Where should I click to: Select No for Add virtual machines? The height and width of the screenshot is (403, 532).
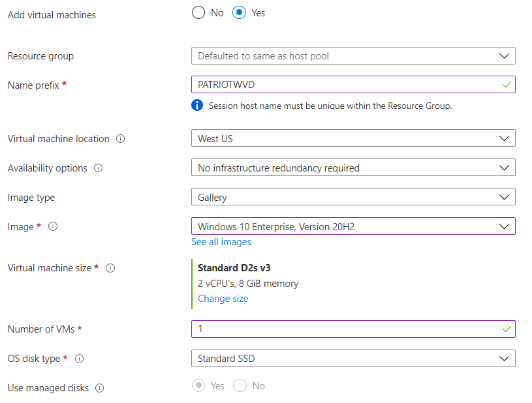pyautogui.click(x=198, y=13)
